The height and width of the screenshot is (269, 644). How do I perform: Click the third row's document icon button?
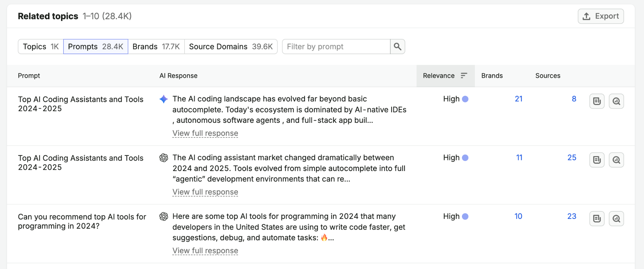tap(597, 219)
